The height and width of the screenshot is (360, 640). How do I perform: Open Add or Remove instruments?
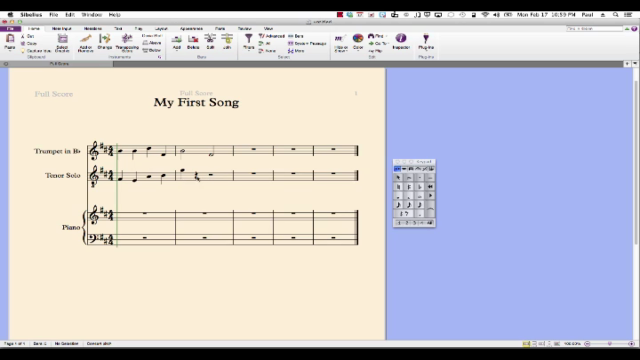click(x=85, y=42)
